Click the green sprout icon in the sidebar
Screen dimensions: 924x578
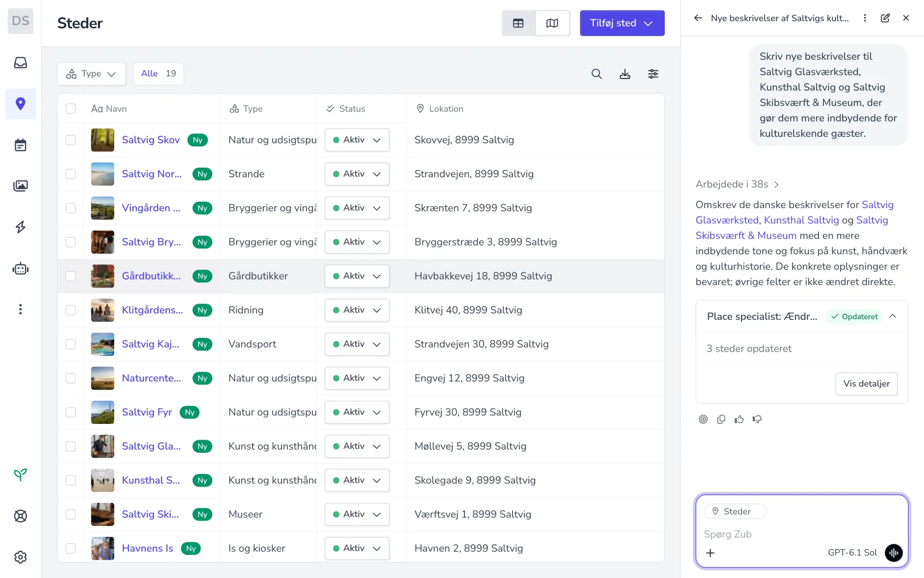[20, 475]
